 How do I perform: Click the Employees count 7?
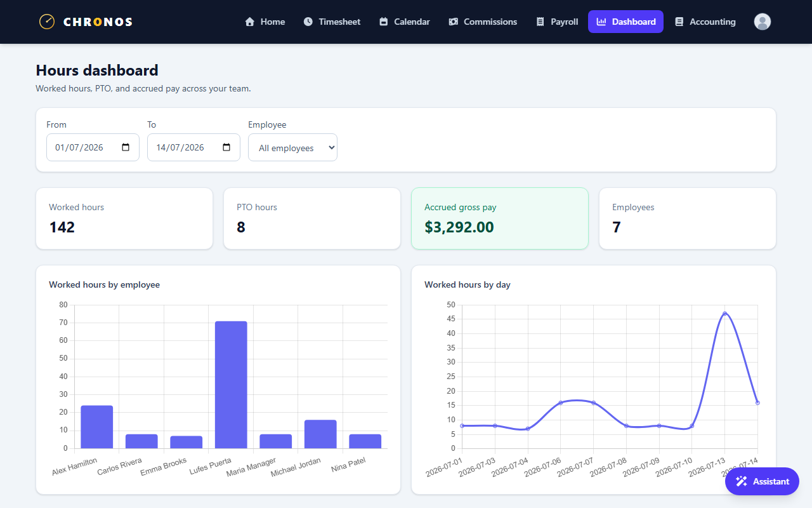[617, 227]
